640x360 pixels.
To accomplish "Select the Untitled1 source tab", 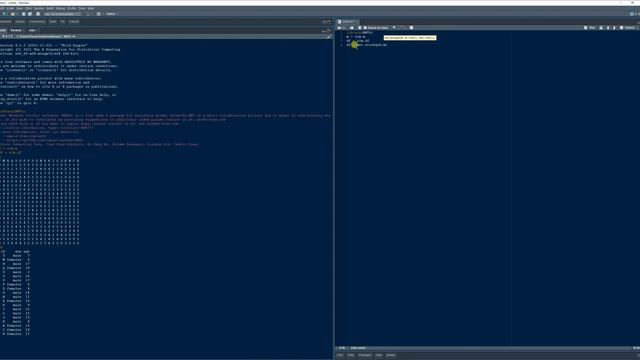I will click(348, 22).
